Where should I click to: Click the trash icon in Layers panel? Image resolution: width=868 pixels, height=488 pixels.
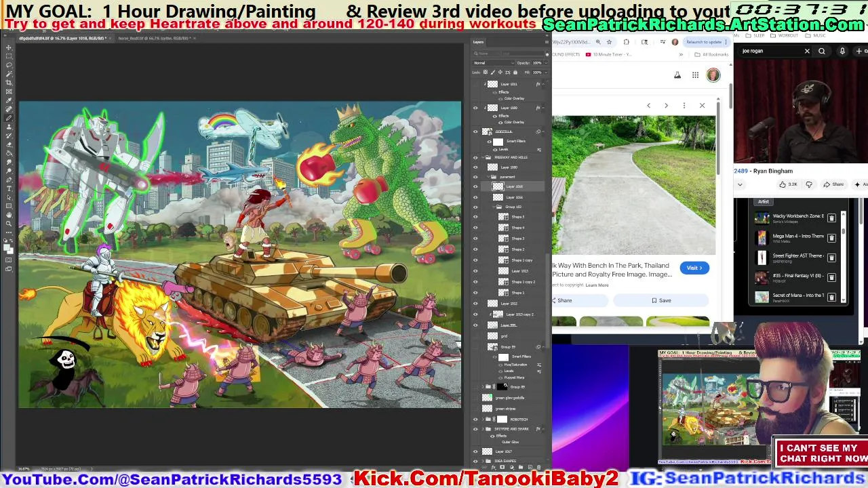click(538, 467)
